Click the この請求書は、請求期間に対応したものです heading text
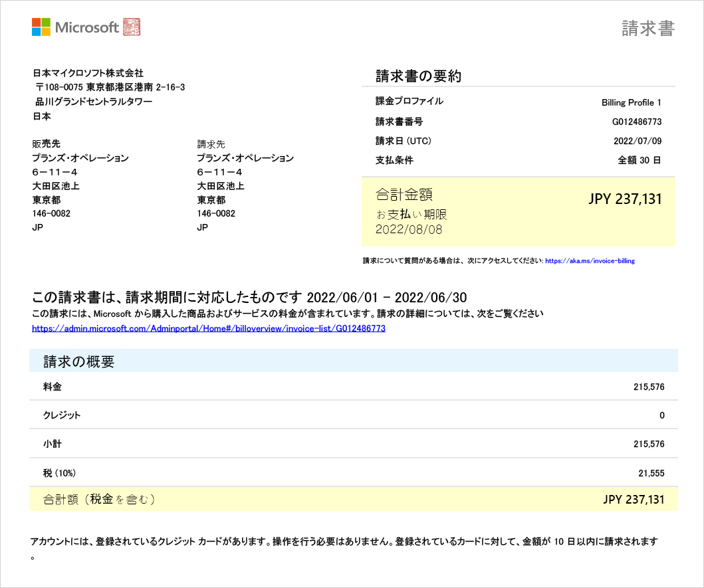704x588 pixels. (167, 297)
